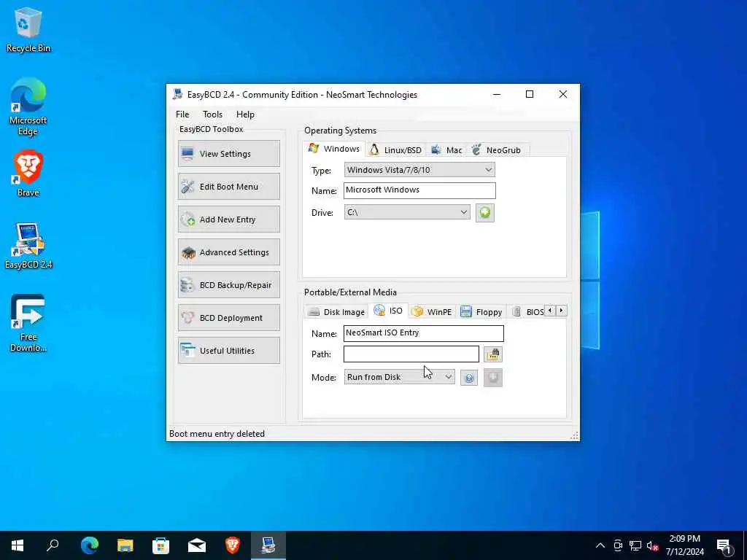
Task: Select the Free Download desktop shortcut
Action: [28, 323]
